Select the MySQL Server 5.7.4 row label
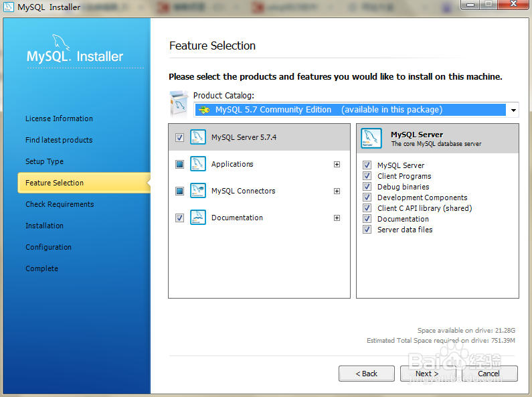The width and height of the screenshot is (532, 397). 244,137
